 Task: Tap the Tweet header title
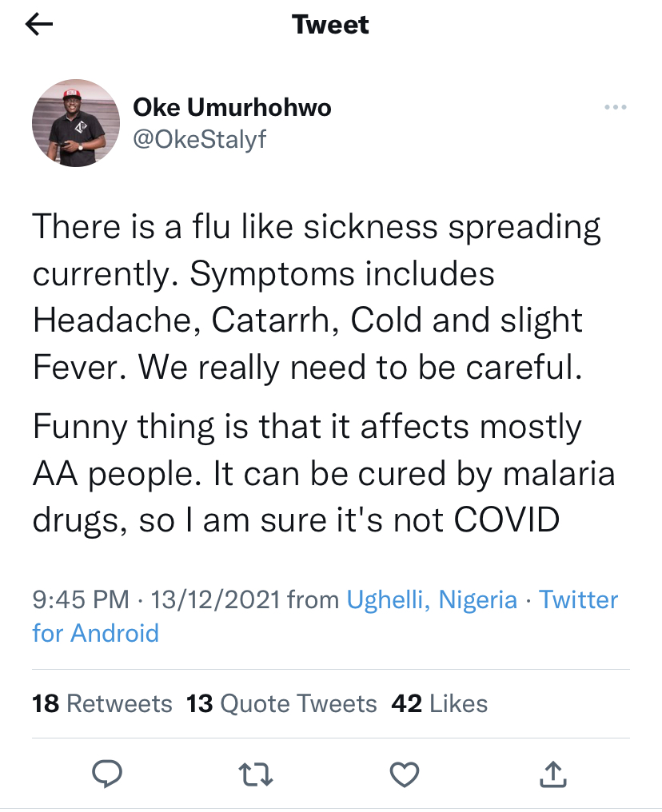331,26
